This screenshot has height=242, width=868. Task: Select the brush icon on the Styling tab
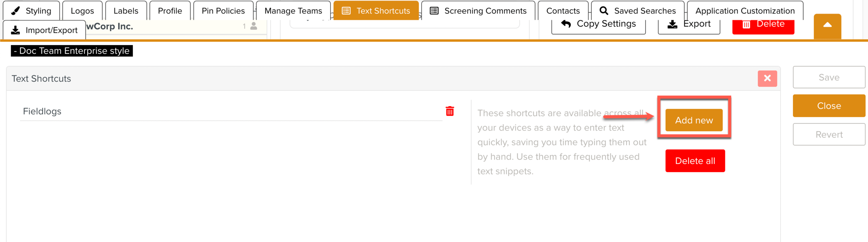click(15, 10)
